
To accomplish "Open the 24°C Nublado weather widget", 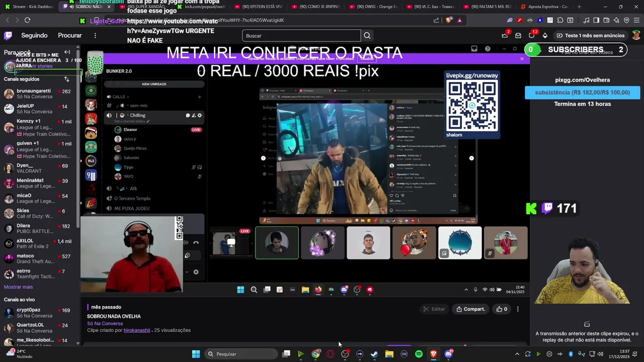I will click(x=20, y=354).
